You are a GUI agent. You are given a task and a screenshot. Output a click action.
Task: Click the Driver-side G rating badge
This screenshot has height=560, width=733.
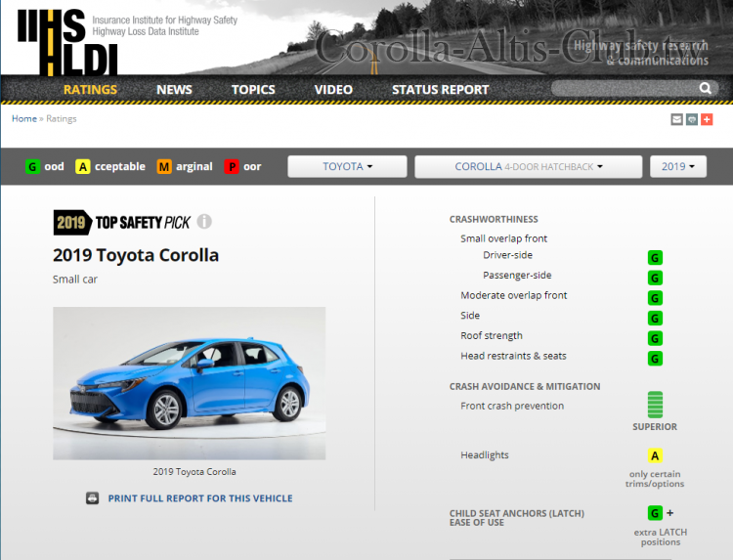[x=655, y=258]
